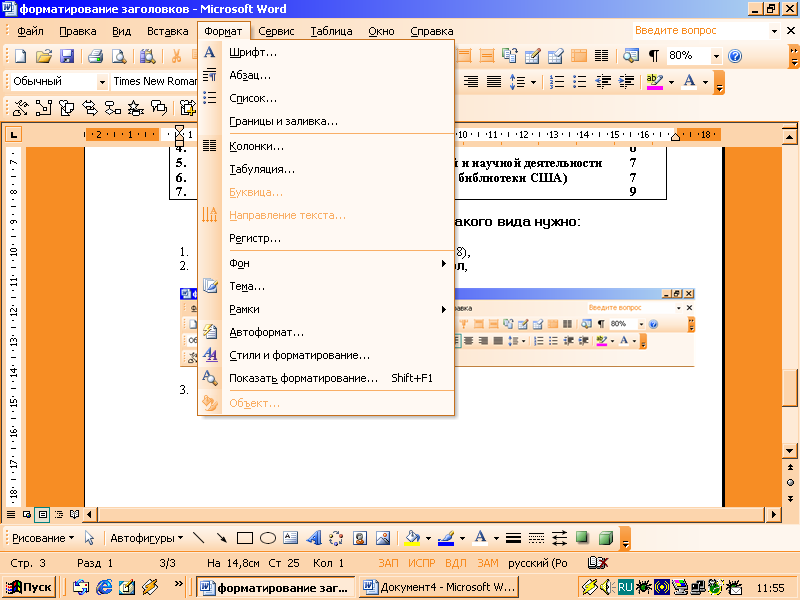Click the New document icon
This screenshot has width=800, height=600.
coord(20,56)
